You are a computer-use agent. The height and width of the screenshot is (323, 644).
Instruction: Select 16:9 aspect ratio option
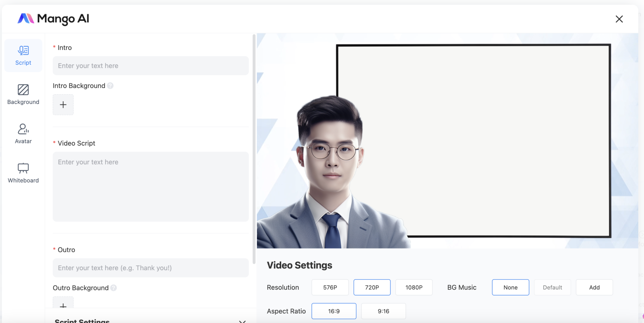[334, 311]
